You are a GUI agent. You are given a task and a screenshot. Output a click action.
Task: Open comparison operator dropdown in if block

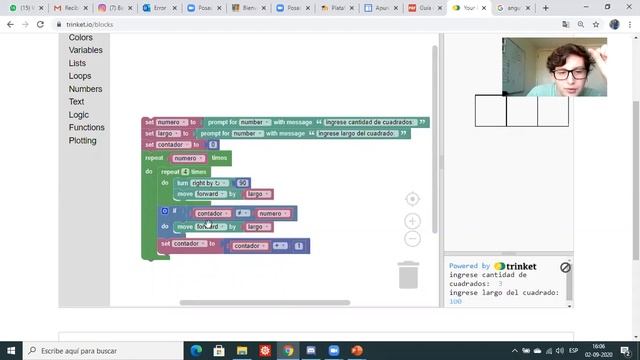click(242, 213)
